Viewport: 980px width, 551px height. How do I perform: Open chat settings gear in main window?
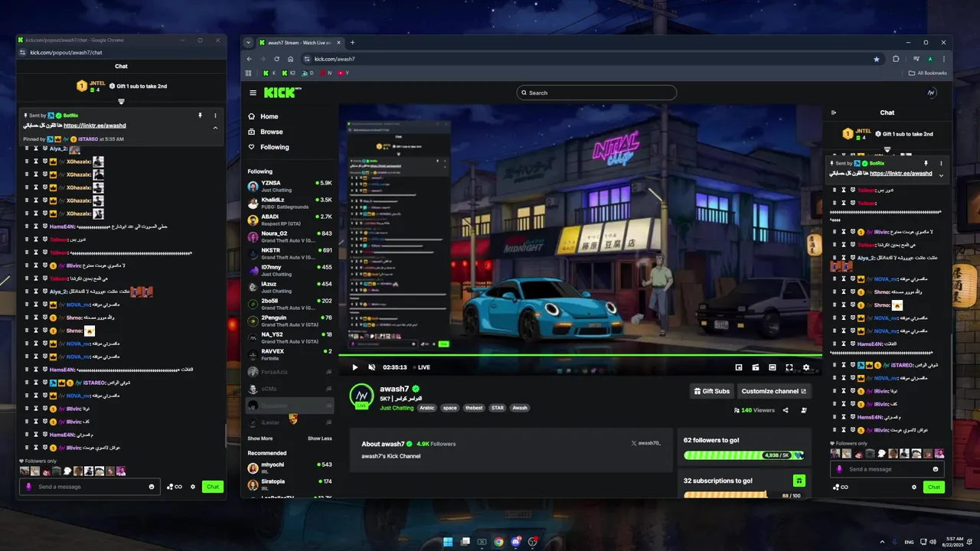pyautogui.click(x=914, y=487)
